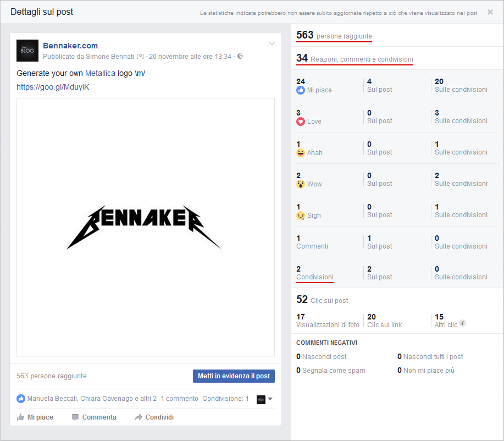Click the Ahah laughing emoji icon
Viewport: 504px width, 441px height.
(301, 152)
